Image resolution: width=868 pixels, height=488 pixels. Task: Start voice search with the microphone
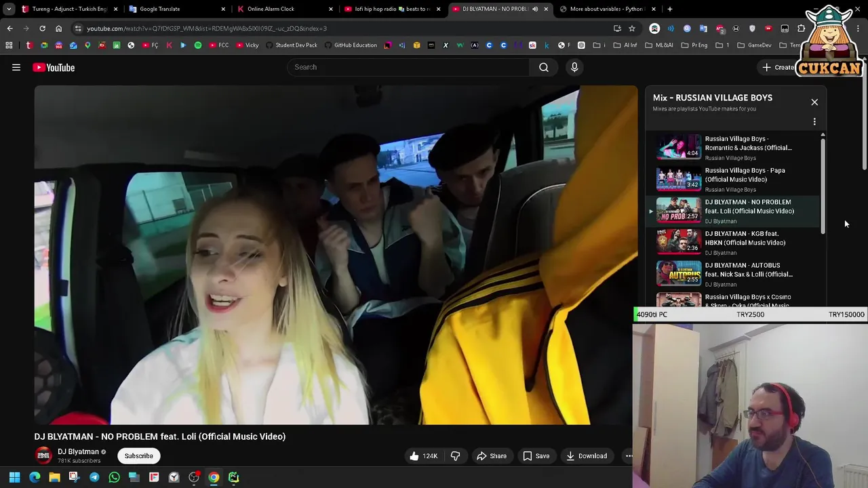click(x=574, y=67)
